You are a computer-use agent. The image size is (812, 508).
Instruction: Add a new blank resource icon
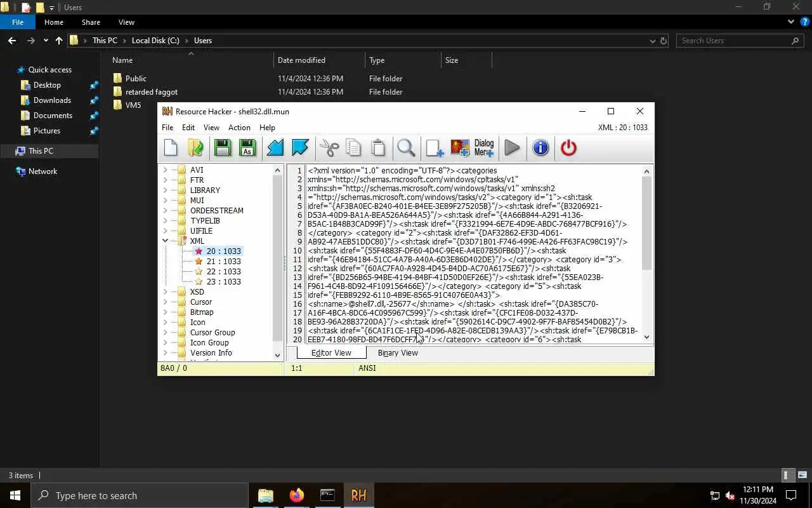[x=435, y=148]
